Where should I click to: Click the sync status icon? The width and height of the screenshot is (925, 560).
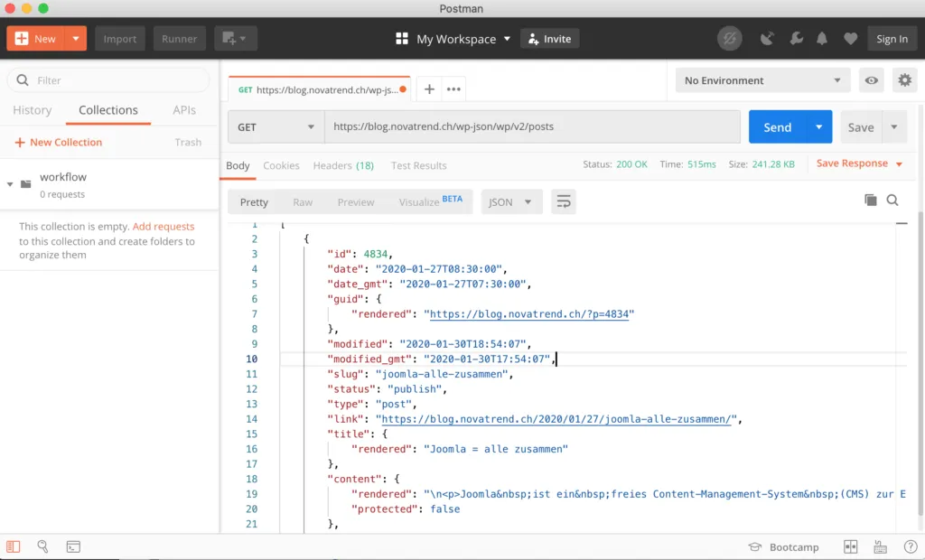pyautogui.click(x=730, y=39)
